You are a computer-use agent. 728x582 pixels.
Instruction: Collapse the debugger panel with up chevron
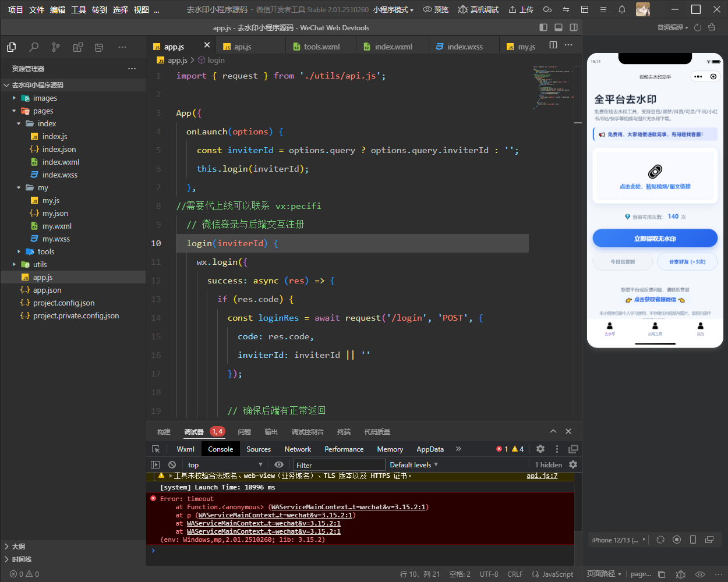[x=553, y=431]
